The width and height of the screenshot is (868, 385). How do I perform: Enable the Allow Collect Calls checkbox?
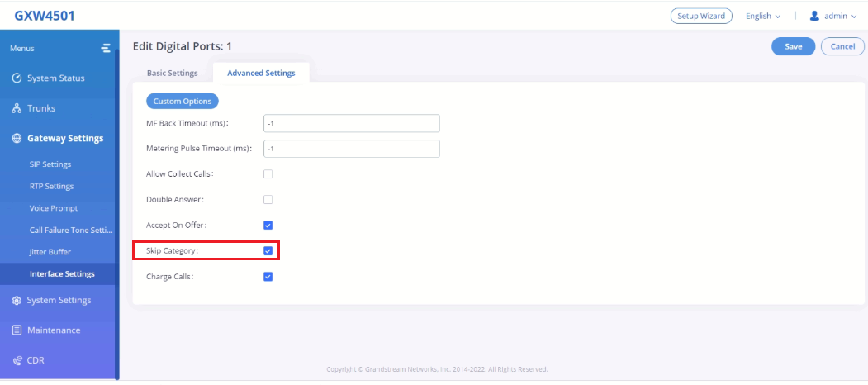[268, 174]
